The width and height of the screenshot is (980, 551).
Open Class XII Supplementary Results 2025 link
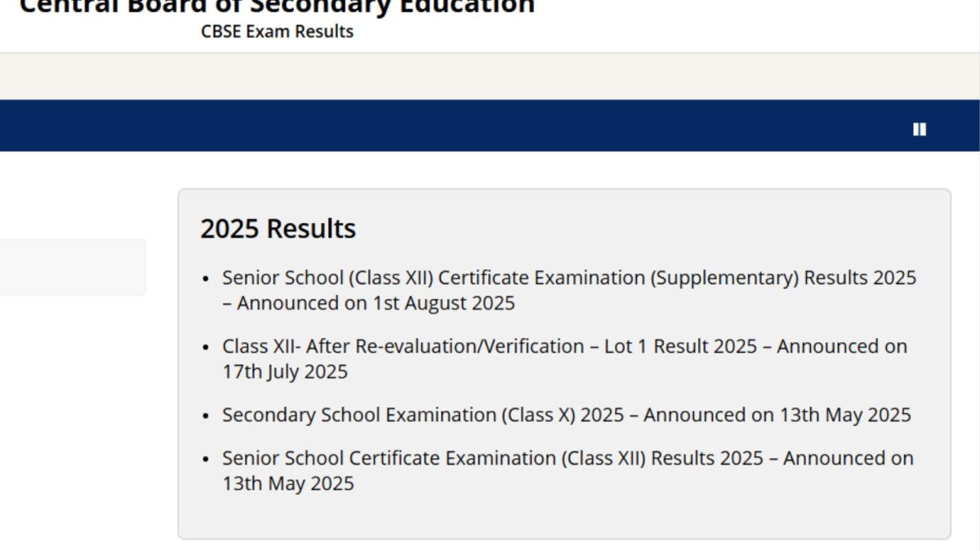(568, 278)
